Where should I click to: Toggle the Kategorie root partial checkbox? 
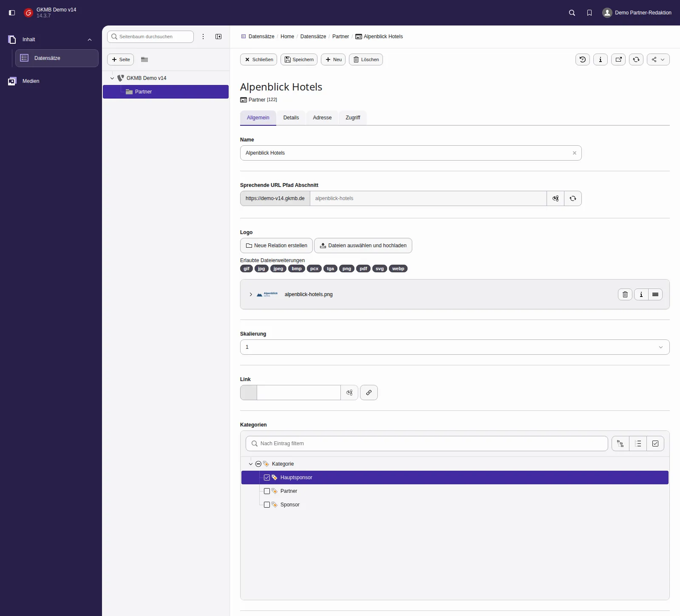258,464
